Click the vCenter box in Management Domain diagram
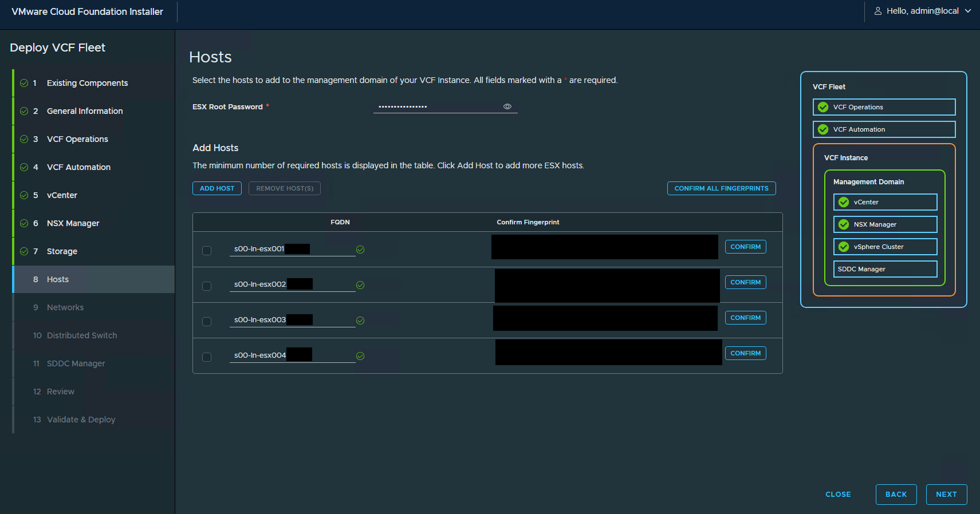Viewport: 980px width, 514px height. click(x=885, y=202)
